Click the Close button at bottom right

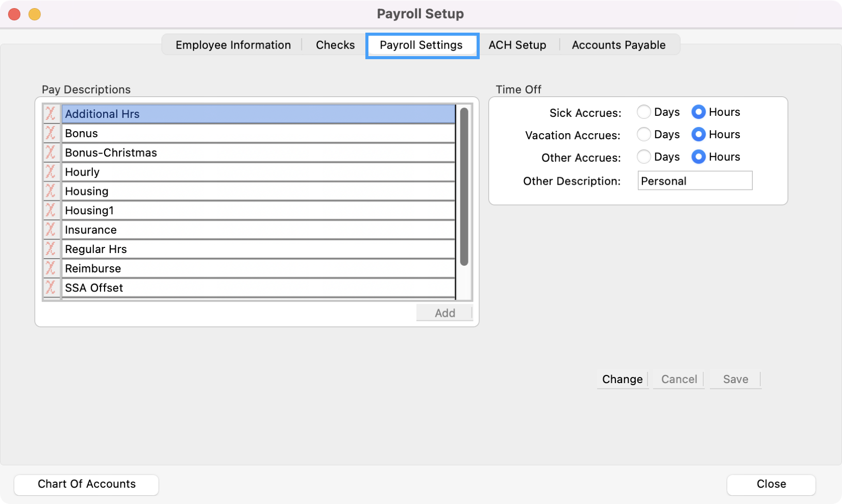pos(771,484)
